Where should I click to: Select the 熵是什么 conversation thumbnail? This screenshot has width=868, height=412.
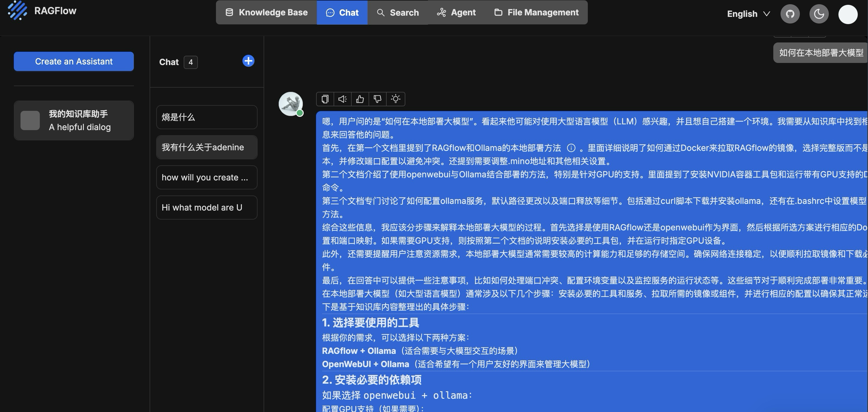coord(207,117)
